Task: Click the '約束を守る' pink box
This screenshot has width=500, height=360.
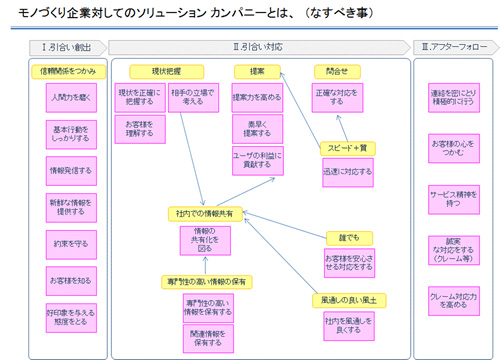Action: [71, 245]
